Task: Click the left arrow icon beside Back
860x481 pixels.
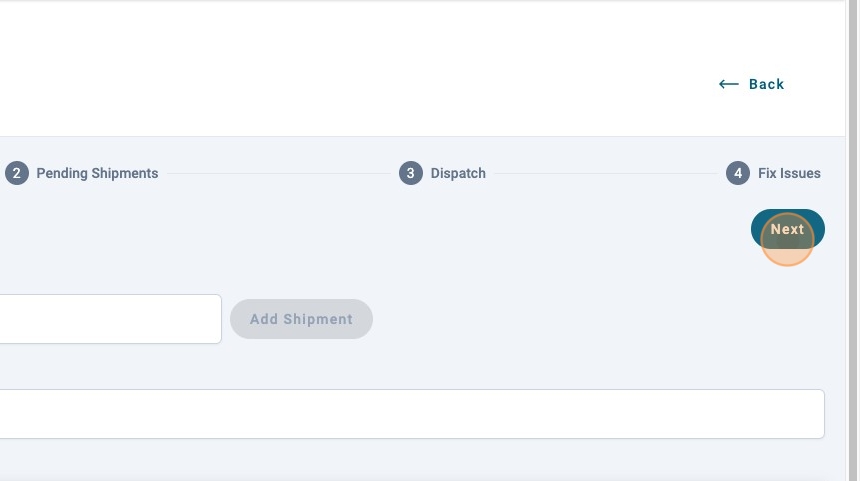Action: click(728, 84)
